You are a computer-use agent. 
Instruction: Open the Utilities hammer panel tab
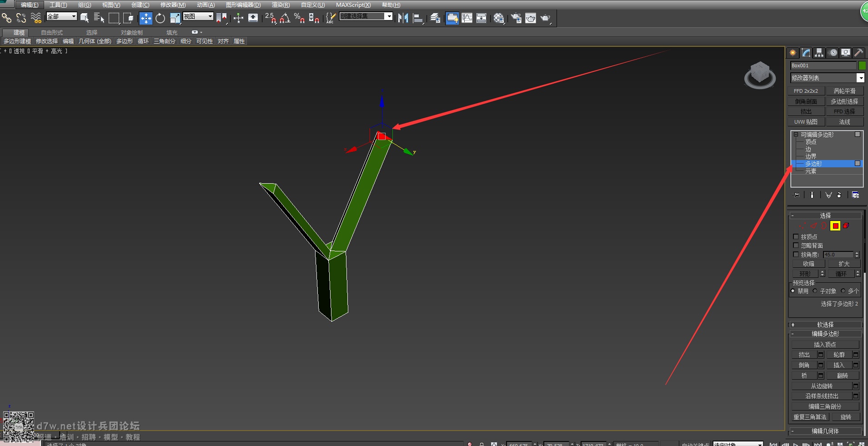[858, 53]
